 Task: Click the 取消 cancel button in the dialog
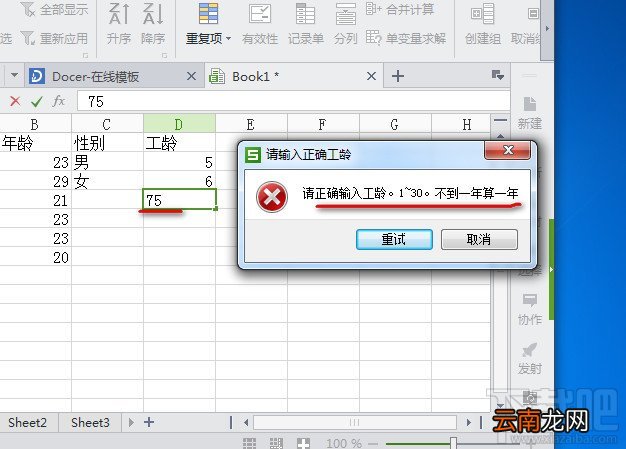[x=479, y=239]
